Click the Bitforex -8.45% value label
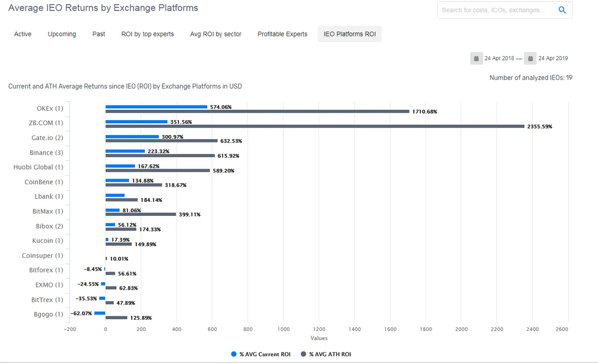 [x=93, y=269]
